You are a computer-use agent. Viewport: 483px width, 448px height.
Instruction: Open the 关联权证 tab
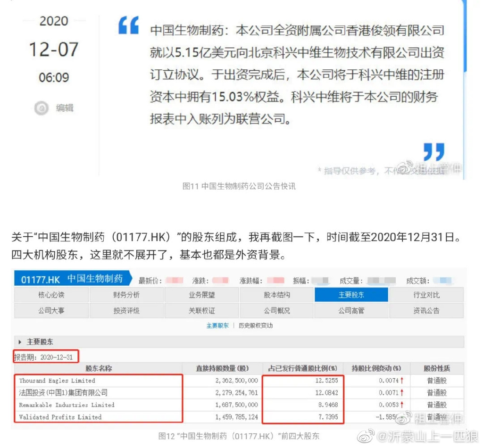tap(202, 311)
